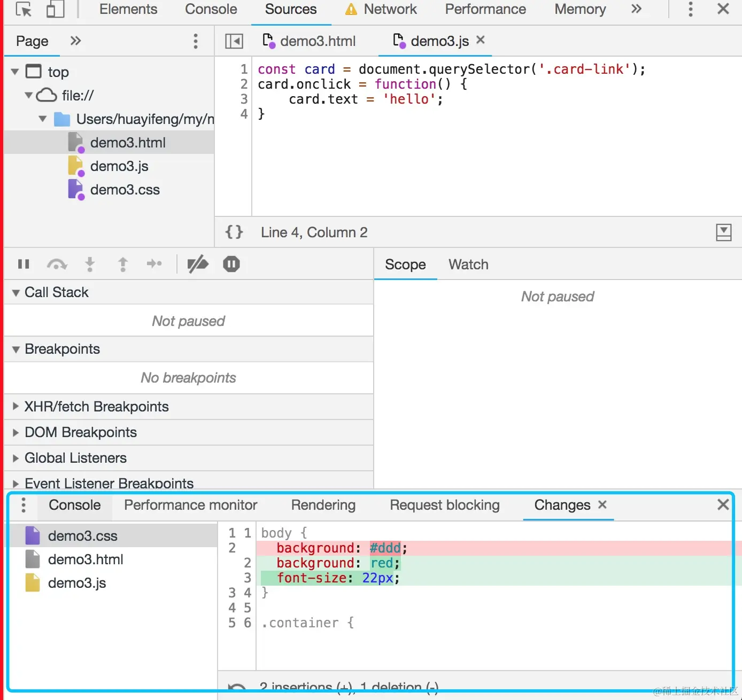Viewport: 742px width, 700px height.
Task: Activate the inspect element picker icon
Action: pyautogui.click(x=24, y=9)
